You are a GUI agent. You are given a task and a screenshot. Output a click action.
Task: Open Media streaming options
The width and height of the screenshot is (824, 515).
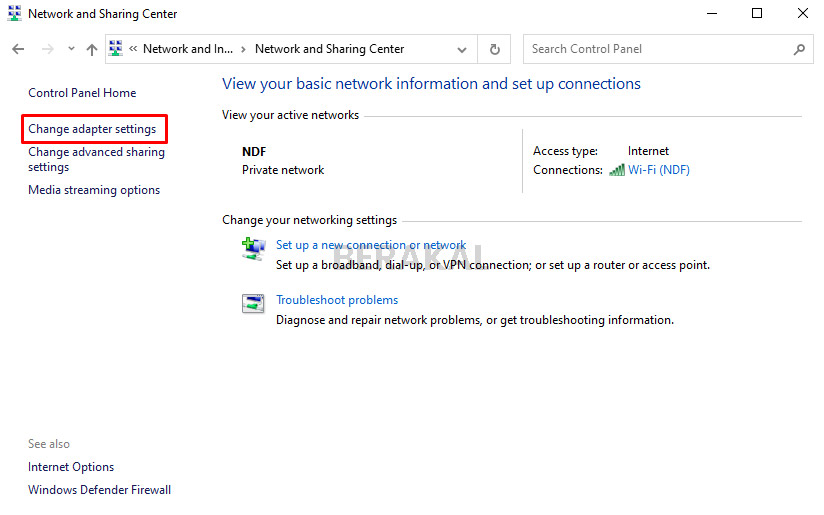[x=94, y=190]
